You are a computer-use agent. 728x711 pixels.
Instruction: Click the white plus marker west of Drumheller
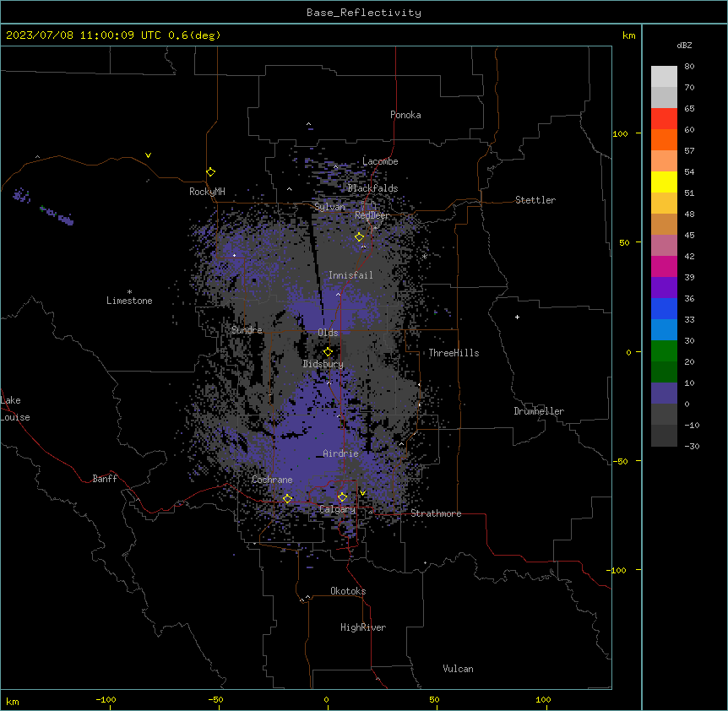click(x=517, y=317)
